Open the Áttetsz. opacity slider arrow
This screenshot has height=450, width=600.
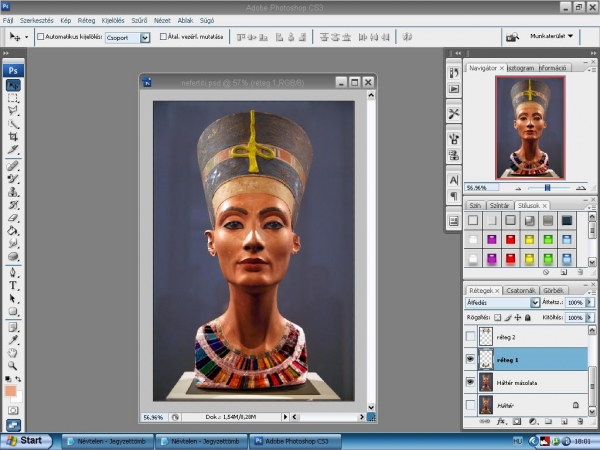click(590, 302)
